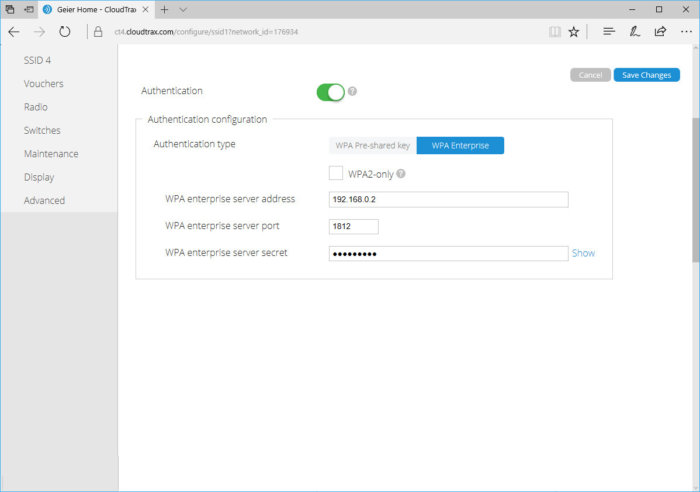The image size is (700, 492).
Task: Close the Geier Home CloudTrax tab
Action: point(145,9)
